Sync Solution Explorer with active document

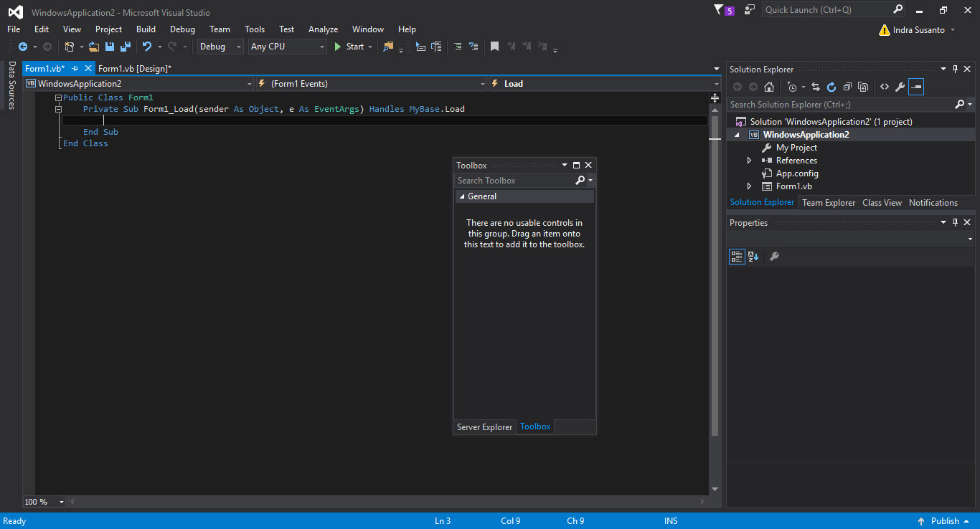point(816,86)
